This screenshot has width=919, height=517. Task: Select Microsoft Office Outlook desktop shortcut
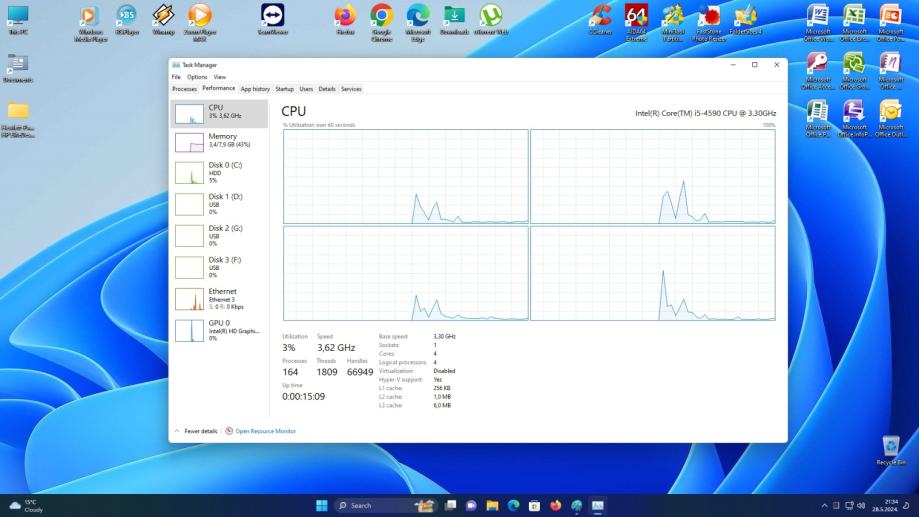coord(890,118)
